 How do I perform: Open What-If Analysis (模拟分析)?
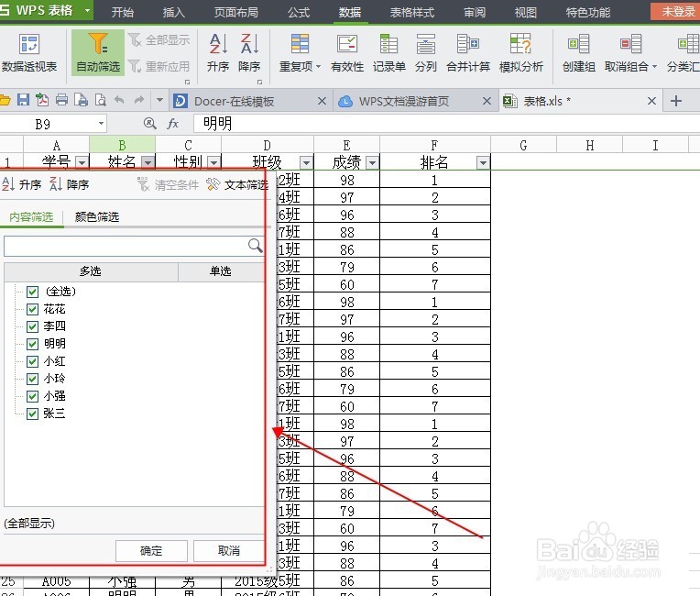521,52
